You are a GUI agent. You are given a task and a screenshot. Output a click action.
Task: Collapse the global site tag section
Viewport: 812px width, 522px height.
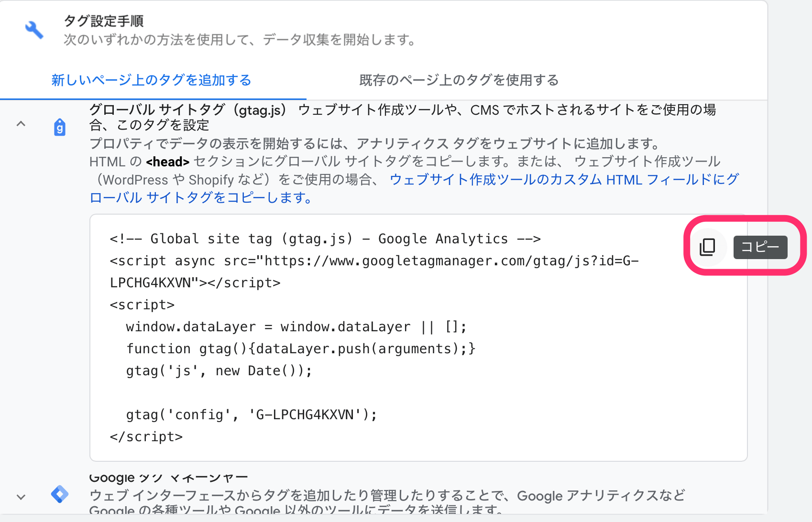[21, 124]
